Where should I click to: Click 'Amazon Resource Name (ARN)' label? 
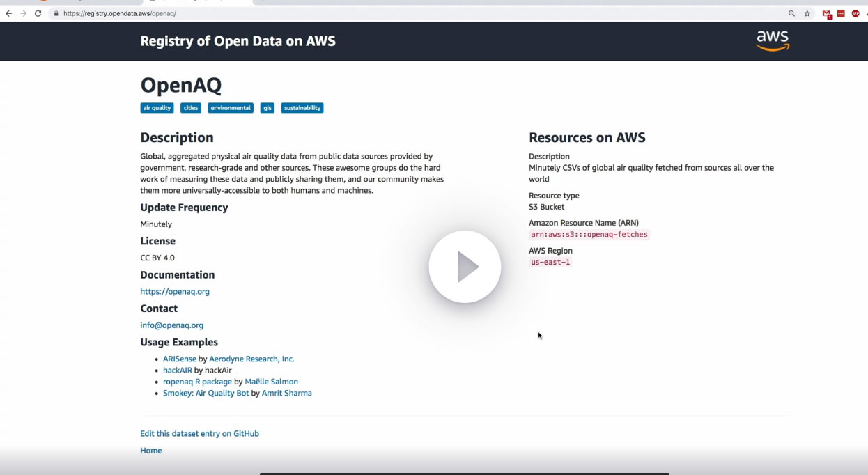click(x=584, y=223)
